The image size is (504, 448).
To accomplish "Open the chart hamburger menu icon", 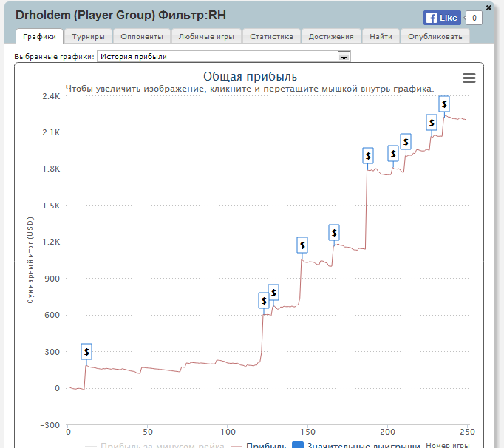I will pyautogui.click(x=469, y=78).
